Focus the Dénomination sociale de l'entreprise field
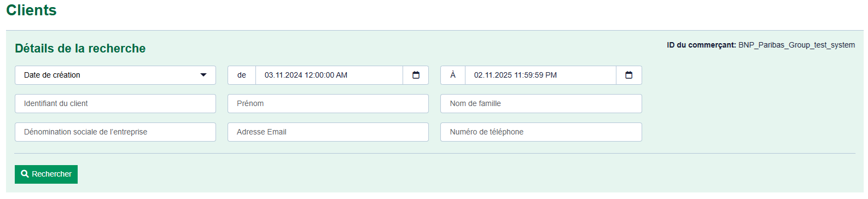The width and height of the screenshot is (868, 199). tap(115, 132)
